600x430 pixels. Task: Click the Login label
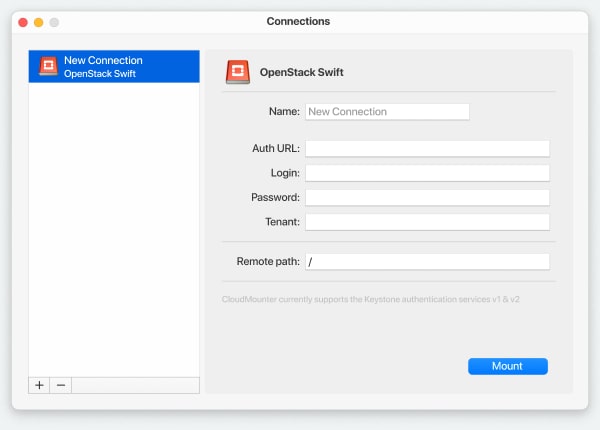(x=285, y=173)
